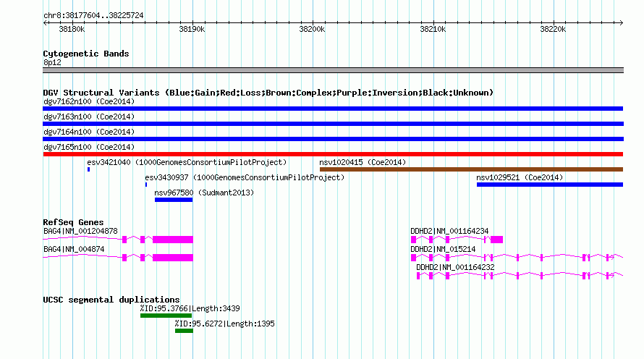This screenshot has width=644, height=359.
Task: Click the nsv1029521 blue gain bar
Action: (x=550, y=185)
